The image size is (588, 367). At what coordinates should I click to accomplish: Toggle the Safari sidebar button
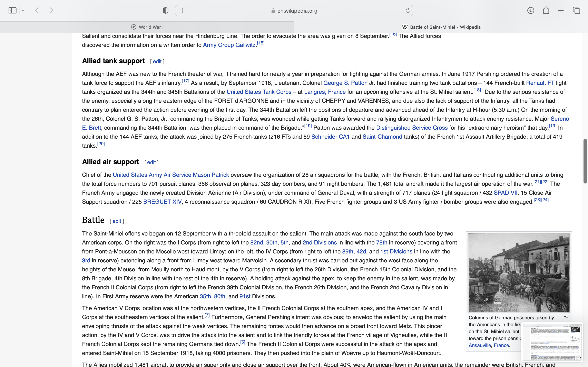(12, 10)
